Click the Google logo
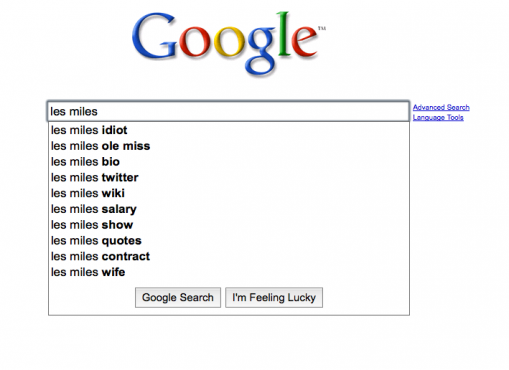This screenshot has height=370, width=509. click(228, 43)
